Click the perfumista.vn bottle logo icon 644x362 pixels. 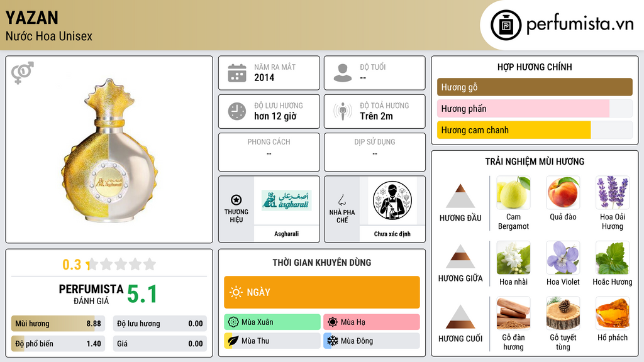coord(506,25)
